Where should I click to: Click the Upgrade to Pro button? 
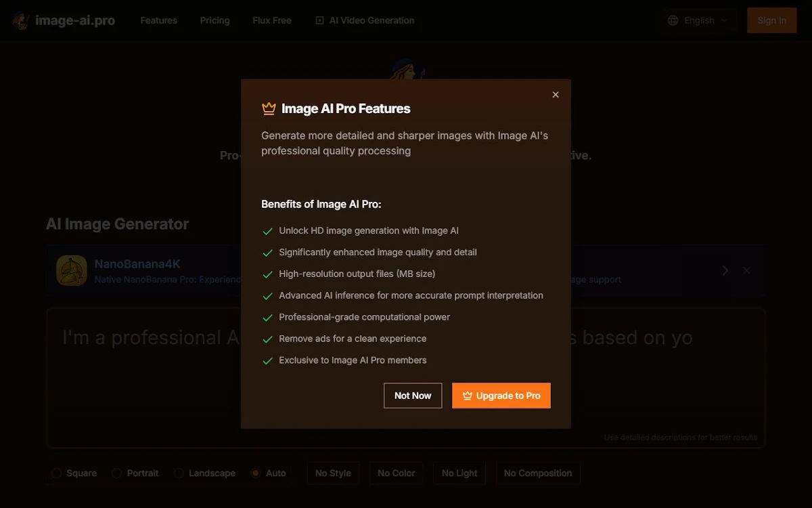tap(501, 396)
